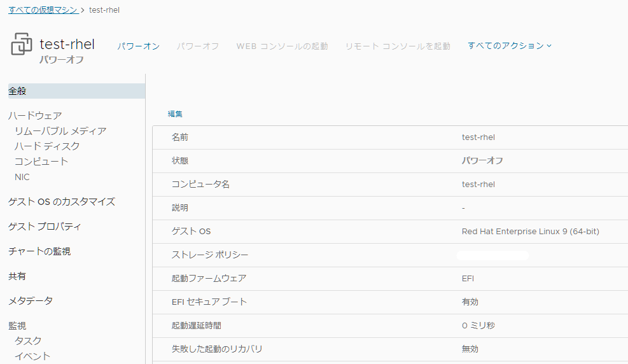Select 共有 in the sidebar
Screen dimensions: 628x364
coord(17,276)
